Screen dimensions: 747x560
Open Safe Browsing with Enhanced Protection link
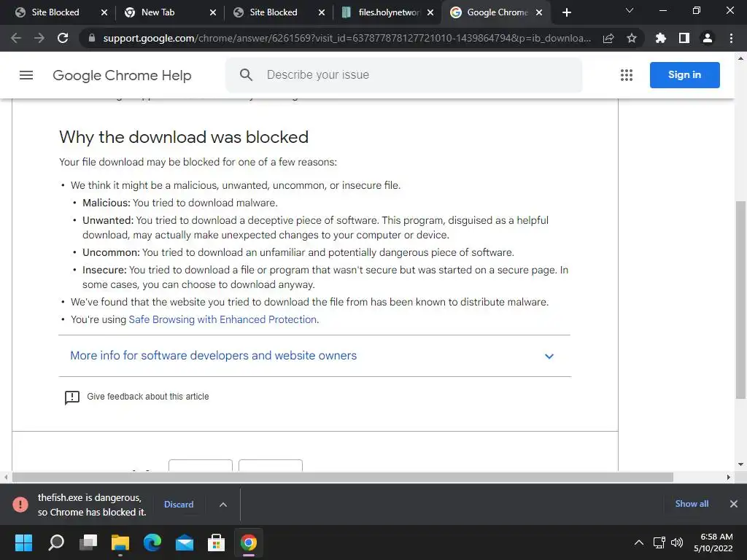(x=222, y=319)
